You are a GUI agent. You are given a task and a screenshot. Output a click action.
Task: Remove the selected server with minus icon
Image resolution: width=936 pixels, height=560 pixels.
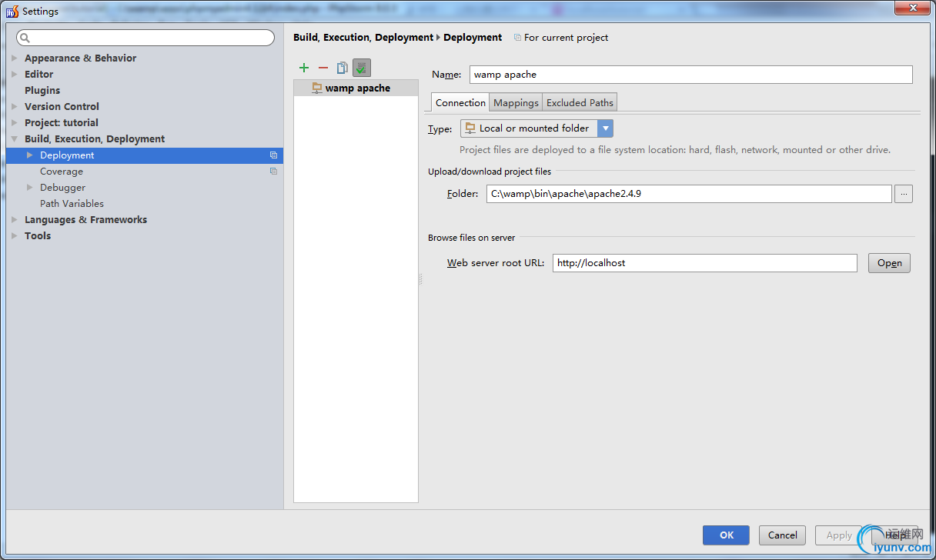[x=323, y=68]
